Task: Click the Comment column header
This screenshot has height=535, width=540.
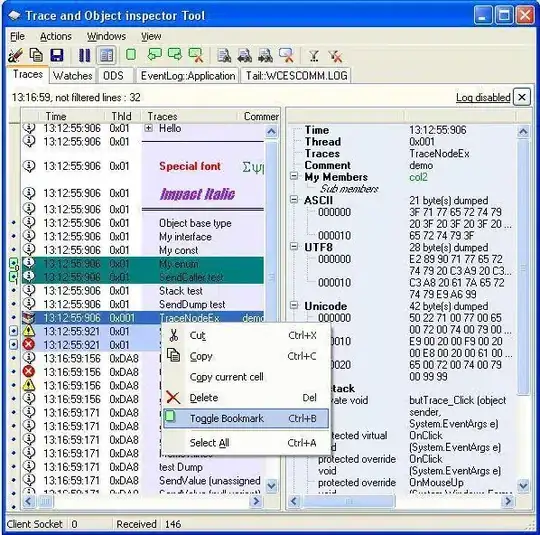Action: point(258,116)
